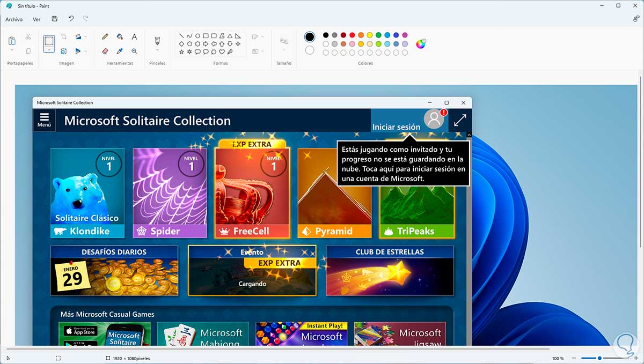Screen dimensions: 644x364
Task: Click the Redo arrow
Action: (x=85, y=19)
